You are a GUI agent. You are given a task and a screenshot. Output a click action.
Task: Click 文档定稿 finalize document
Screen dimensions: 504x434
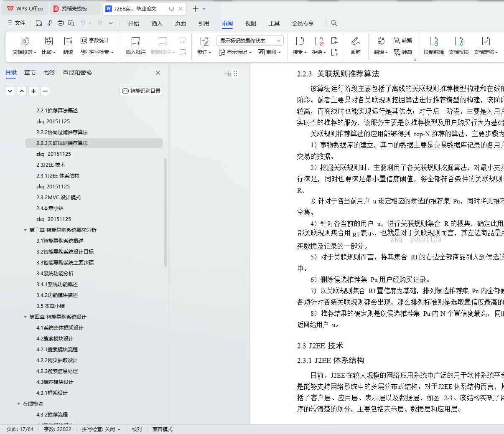[x=486, y=46]
